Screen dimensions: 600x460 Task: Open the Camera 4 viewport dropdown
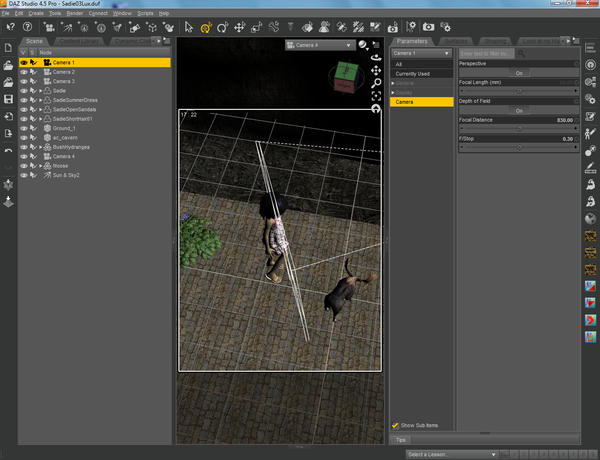[x=318, y=45]
